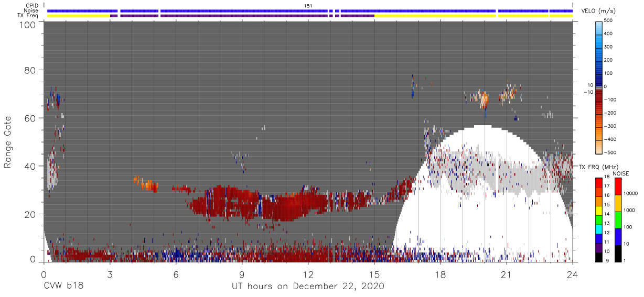Click the NOISE legend tick label 10000

pyautogui.click(x=632, y=194)
